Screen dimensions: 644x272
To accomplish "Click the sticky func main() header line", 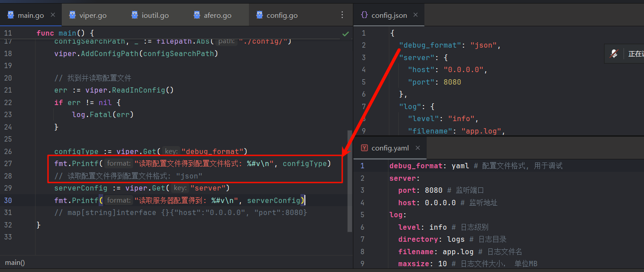I will pos(65,33).
